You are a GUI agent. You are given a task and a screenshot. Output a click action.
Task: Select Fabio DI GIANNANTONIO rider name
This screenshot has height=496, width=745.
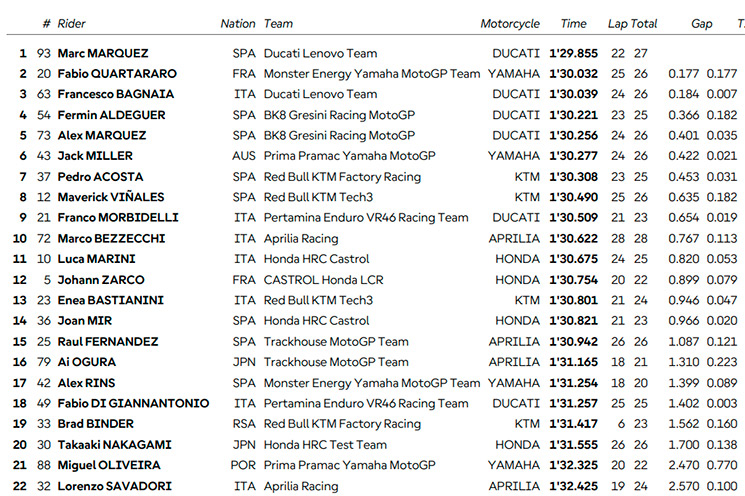click(133, 403)
